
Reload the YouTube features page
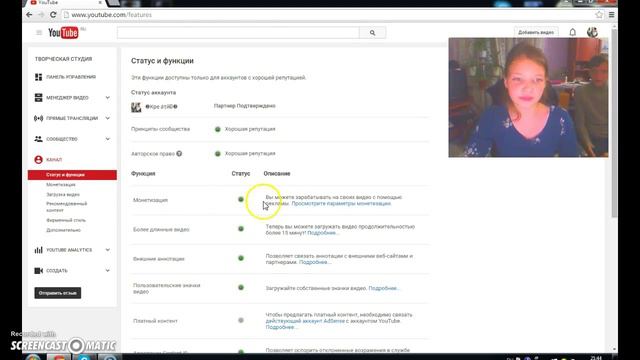[53, 15]
